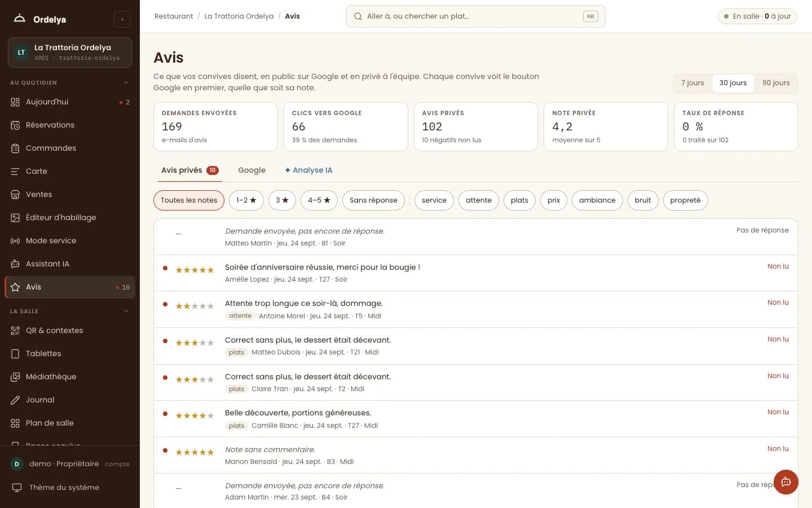The height and width of the screenshot is (508, 812).
Task: Click the Mode service broadcast icon
Action: (x=15, y=241)
